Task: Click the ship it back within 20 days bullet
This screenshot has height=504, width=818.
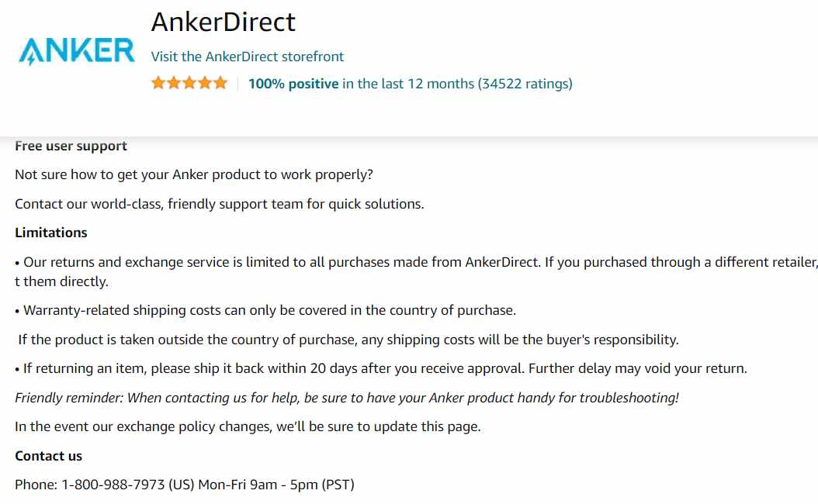Action: click(x=381, y=368)
